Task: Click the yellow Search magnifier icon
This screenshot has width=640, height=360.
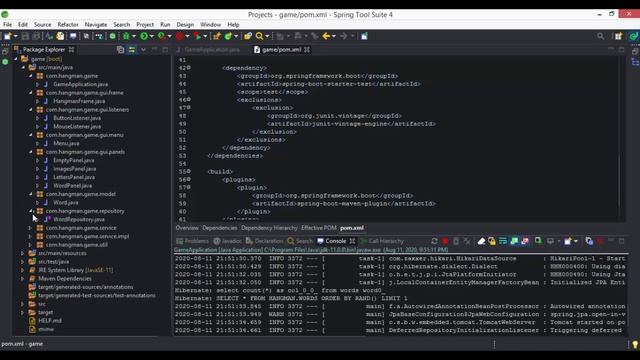Action: (x=259, y=36)
